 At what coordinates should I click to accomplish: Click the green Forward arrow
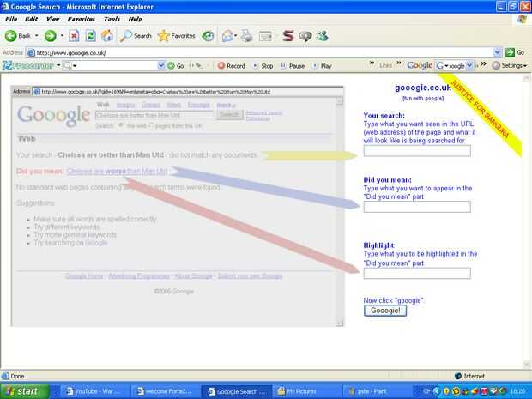point(51,36)
